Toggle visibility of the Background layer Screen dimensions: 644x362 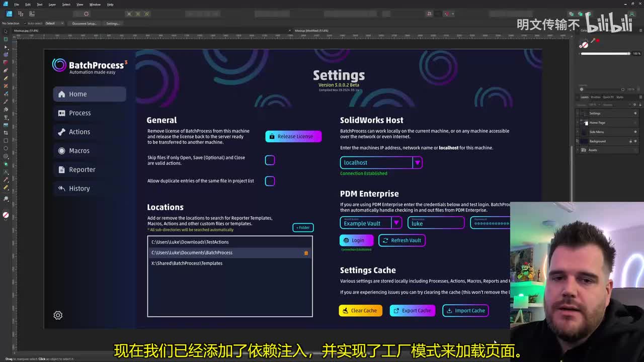tap(635, 141)
